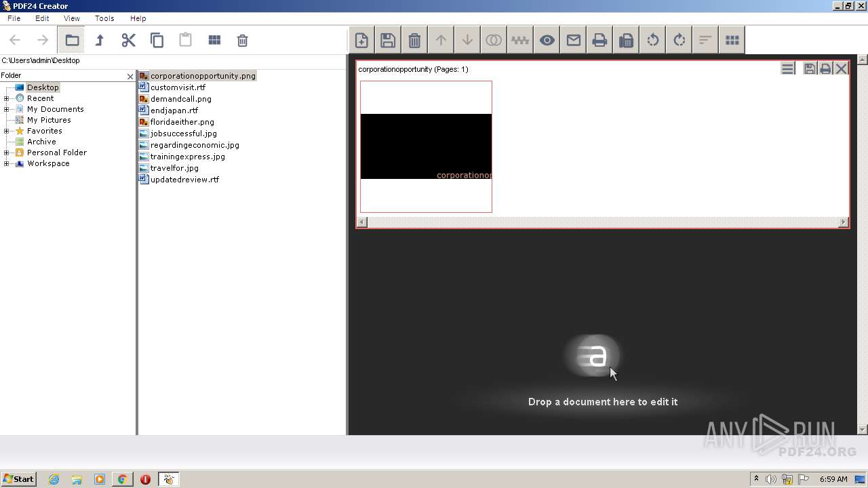Cut the selected file with scissors icon

(x=128, y=41)
